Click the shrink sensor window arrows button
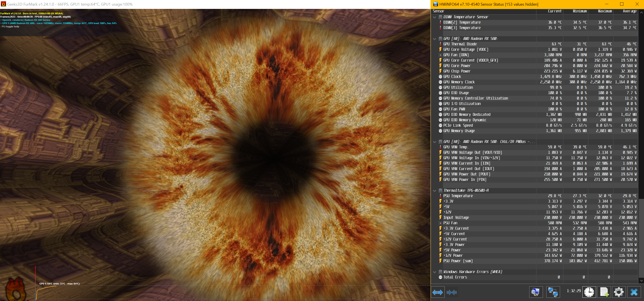 pos(452,292)
